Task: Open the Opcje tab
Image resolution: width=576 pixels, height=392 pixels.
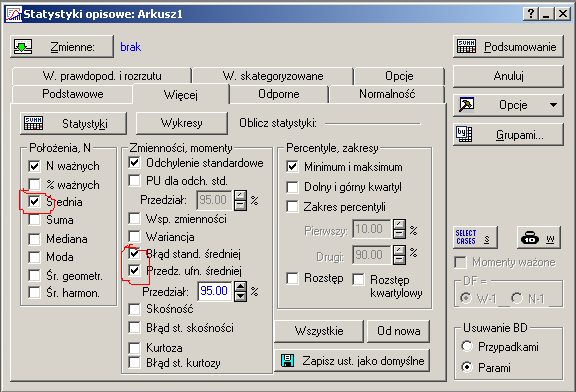Action: 399,76
